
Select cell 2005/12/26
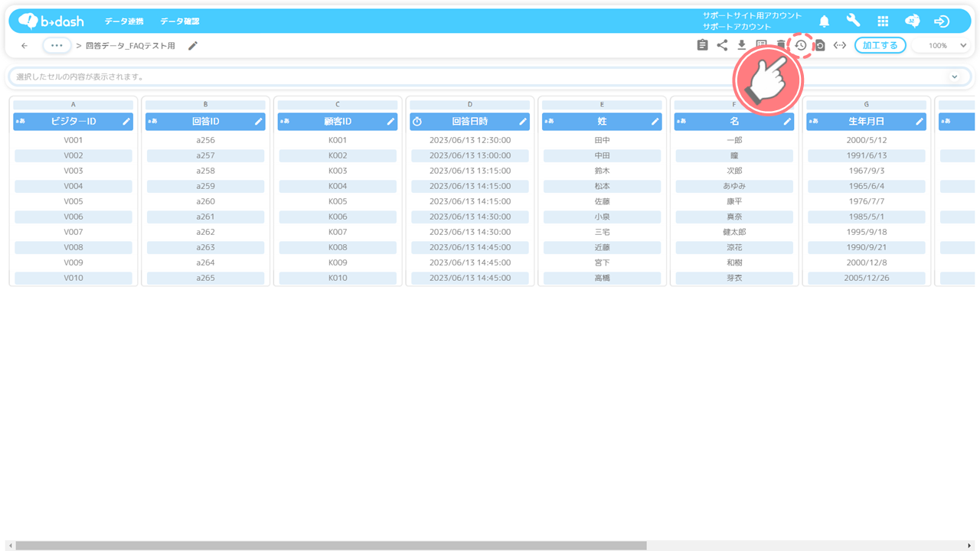(x=867, y=278)
